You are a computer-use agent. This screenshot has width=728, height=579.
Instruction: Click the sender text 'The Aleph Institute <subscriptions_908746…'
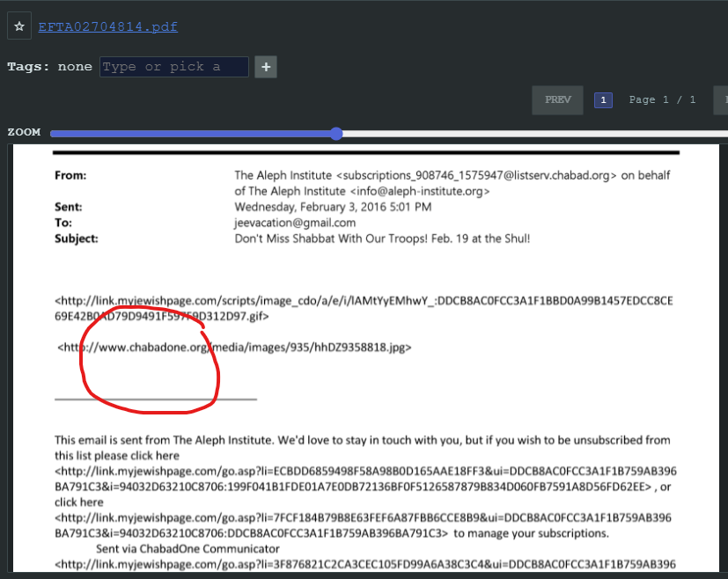[x=452, y=175]
